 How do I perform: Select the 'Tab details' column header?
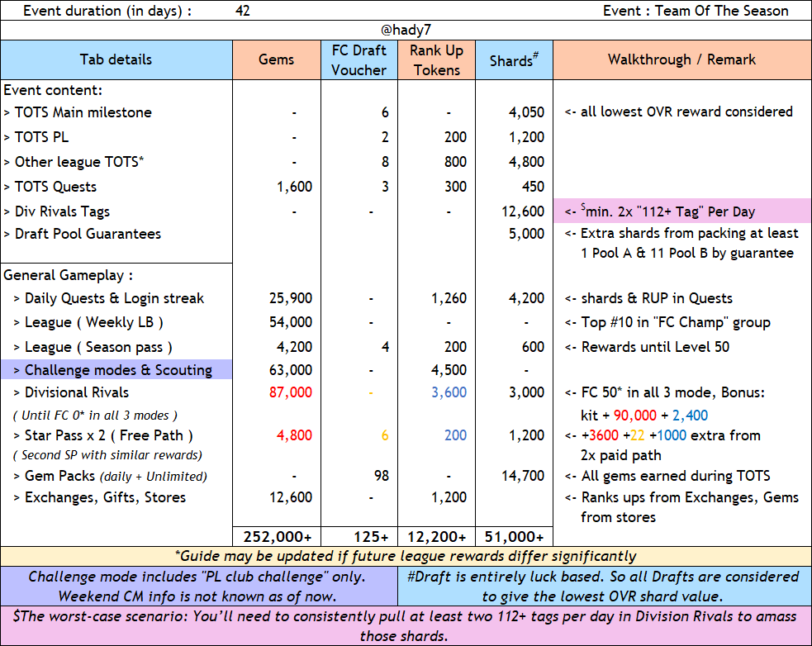pos(116,59)
